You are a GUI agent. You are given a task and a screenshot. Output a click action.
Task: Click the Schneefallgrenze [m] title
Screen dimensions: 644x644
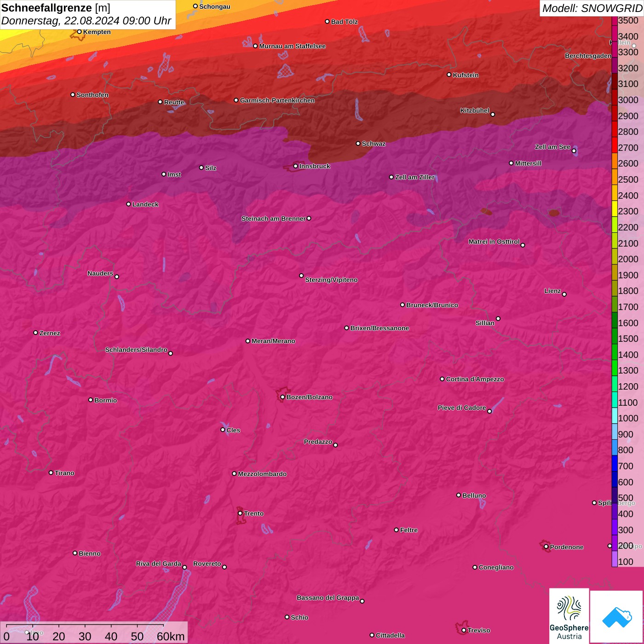click(x=56, y=8)
